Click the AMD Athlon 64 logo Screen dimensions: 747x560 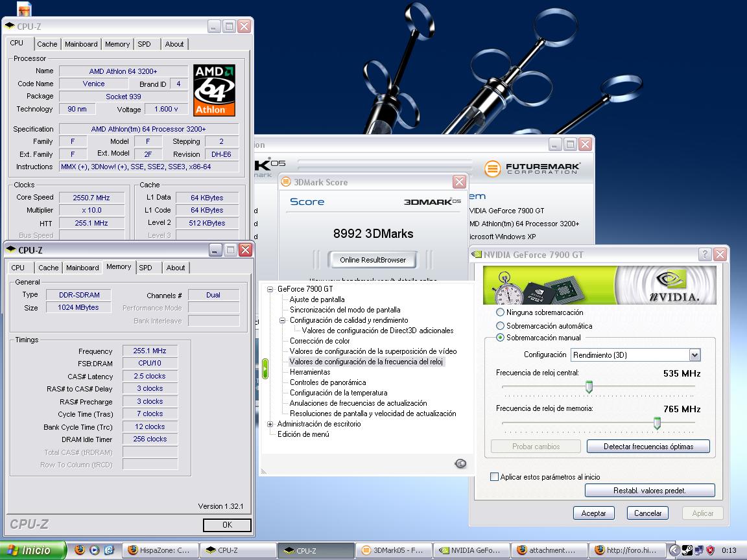(214, 90)
